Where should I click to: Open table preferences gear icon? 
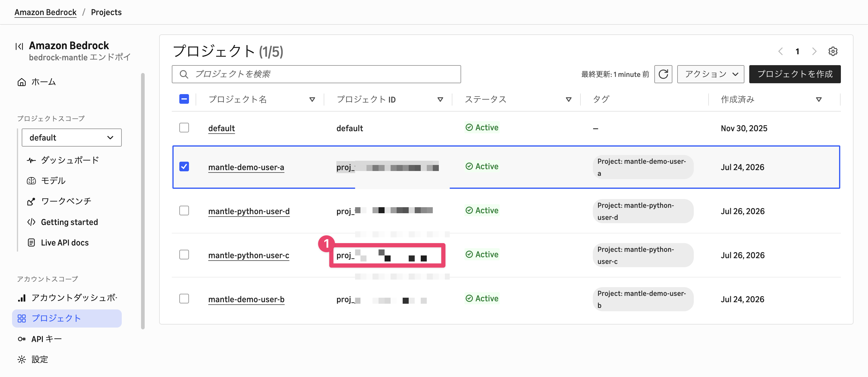coord(833,51)
